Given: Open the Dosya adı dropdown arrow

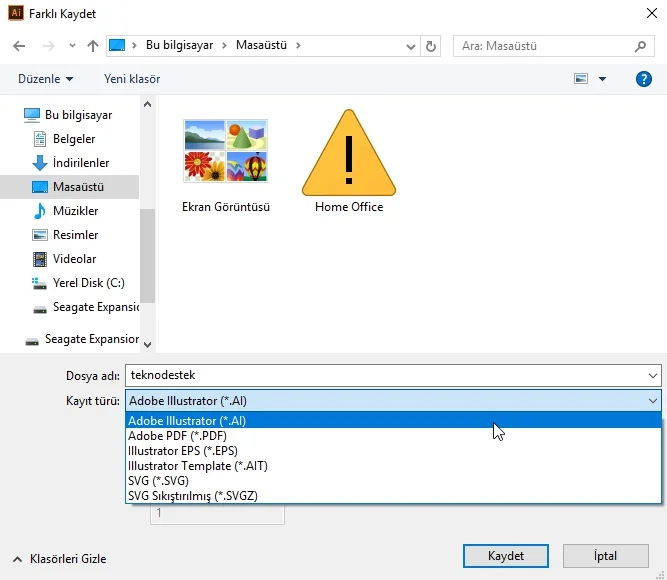Looking at the screenshot, I should pos(653,375).
